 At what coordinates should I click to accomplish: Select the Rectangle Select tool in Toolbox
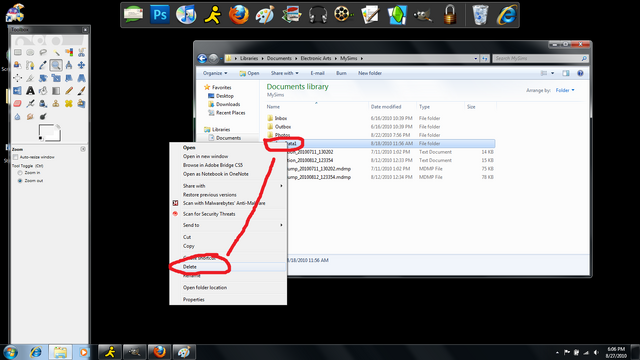[18, 52]
